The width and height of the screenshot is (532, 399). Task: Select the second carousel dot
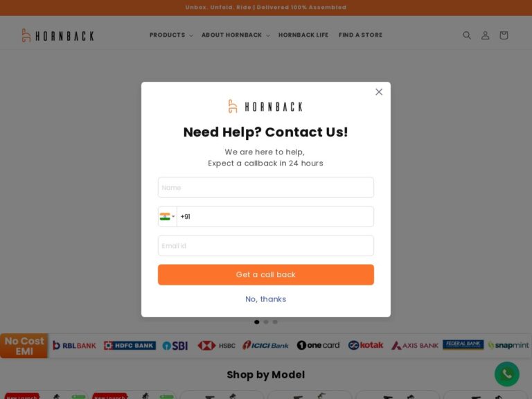click(266, 322)
